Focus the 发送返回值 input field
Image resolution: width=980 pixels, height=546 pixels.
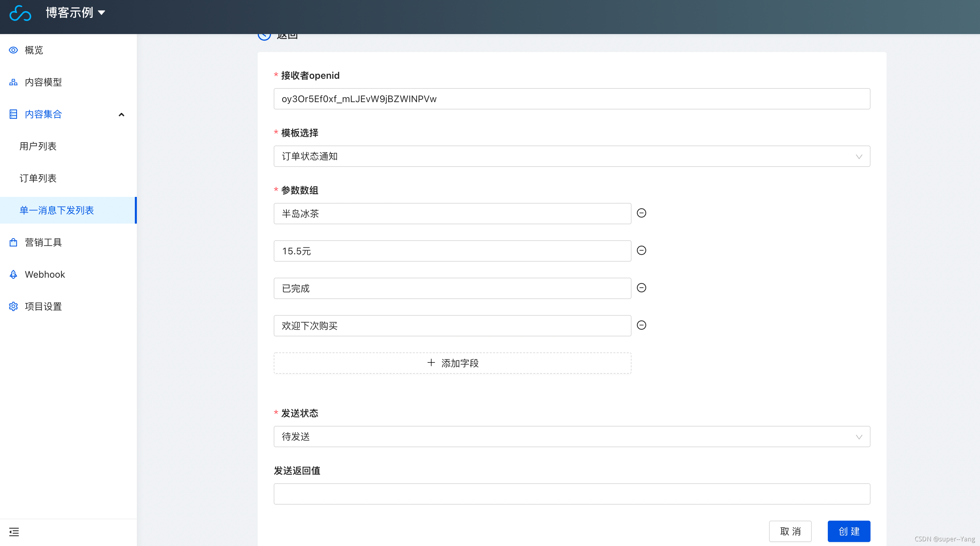pyautogui.click(x=571, y=494)
